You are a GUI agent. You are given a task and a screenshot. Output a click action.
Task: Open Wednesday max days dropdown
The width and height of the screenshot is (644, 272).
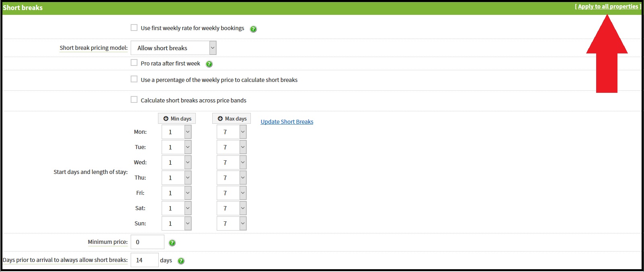tap(231, 162)
